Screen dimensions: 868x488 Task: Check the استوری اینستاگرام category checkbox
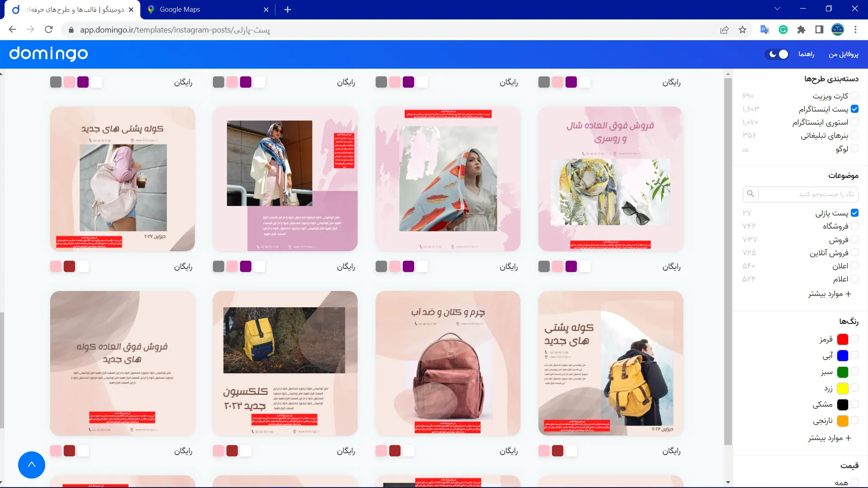tap(854, 122)
